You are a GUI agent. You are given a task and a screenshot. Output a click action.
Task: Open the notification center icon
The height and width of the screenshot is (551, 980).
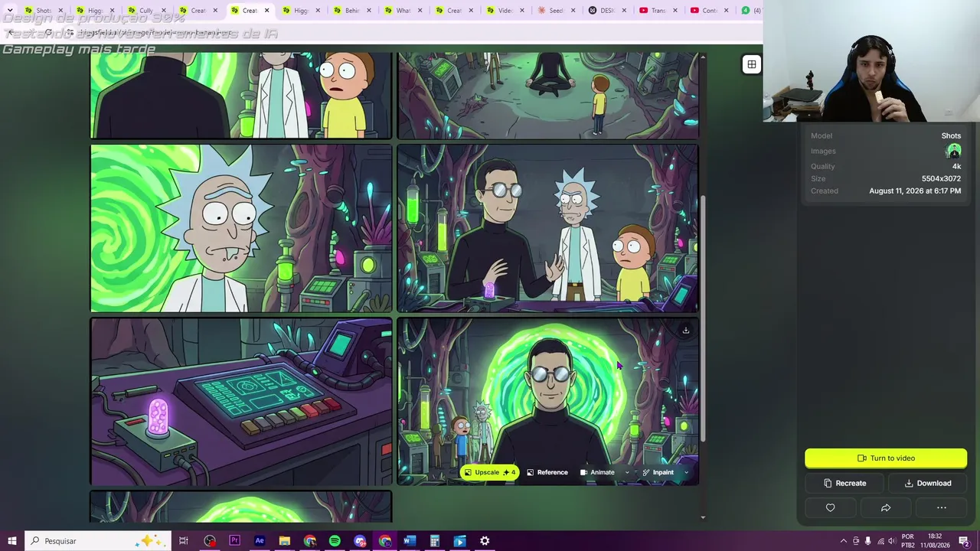[964, 541]
